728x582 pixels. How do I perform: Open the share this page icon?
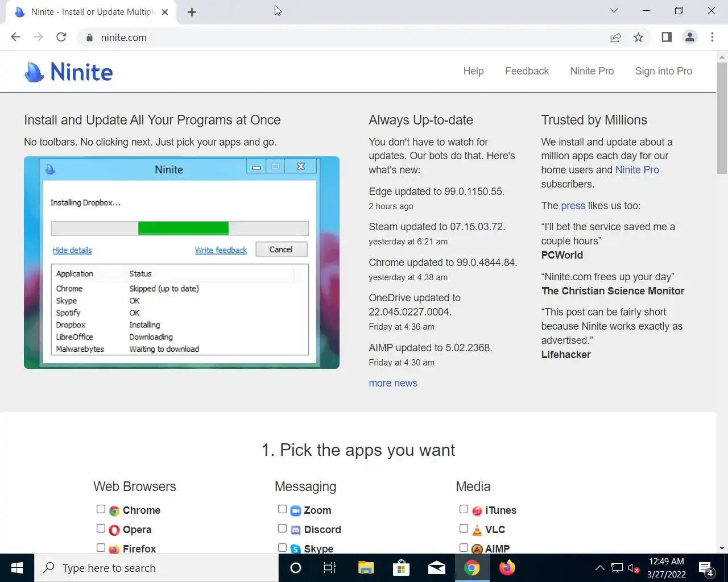pyautogui.click(x=615, y=38)
